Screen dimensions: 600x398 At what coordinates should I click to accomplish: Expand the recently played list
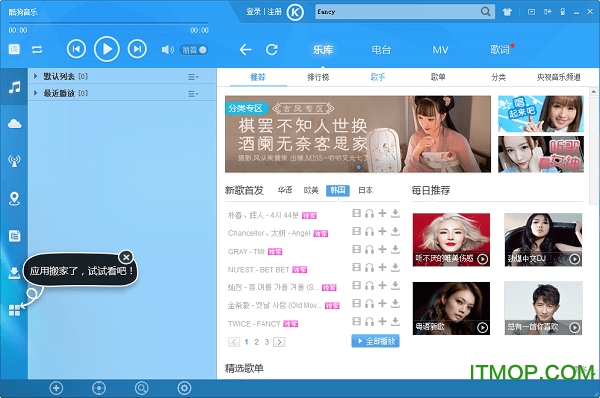[x=36, y=93]
